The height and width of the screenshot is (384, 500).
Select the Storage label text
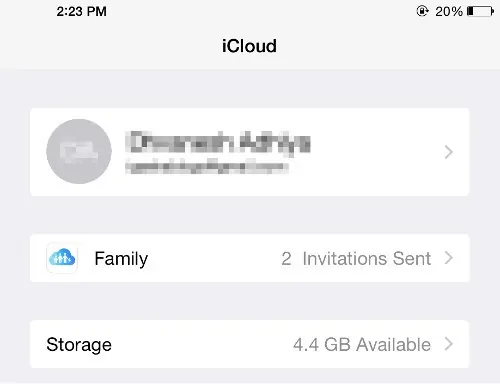coord(79,345)
